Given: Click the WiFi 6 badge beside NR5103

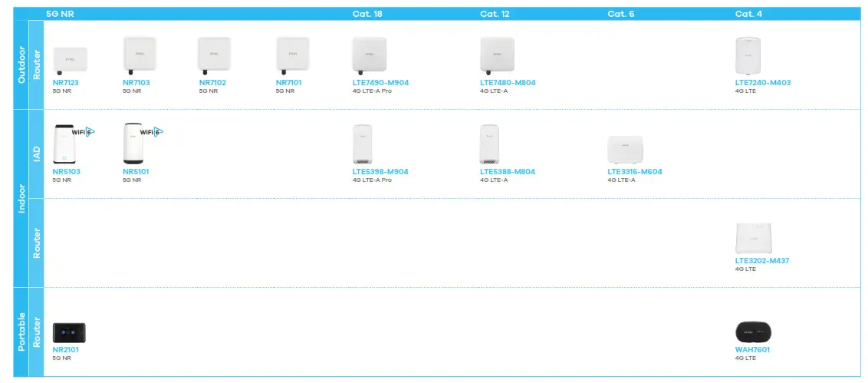Looking at the screenshot, I should [x=83, y=133].
